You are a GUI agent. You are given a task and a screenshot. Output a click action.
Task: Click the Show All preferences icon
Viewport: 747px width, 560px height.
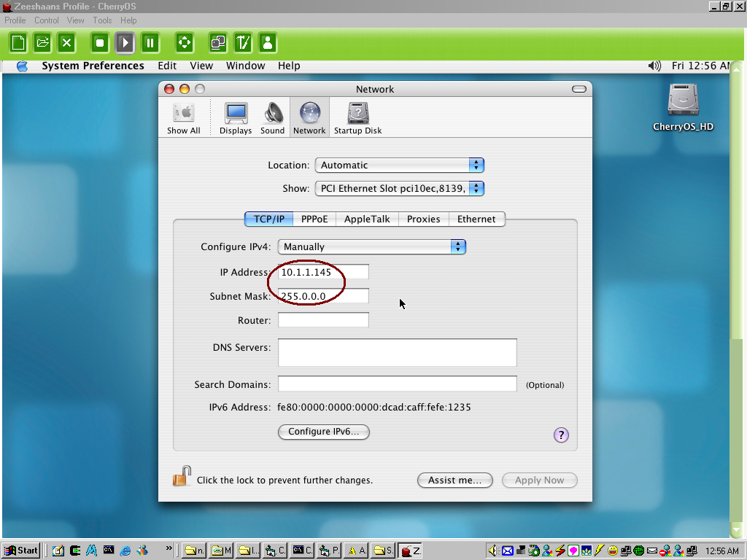point(183,119)
